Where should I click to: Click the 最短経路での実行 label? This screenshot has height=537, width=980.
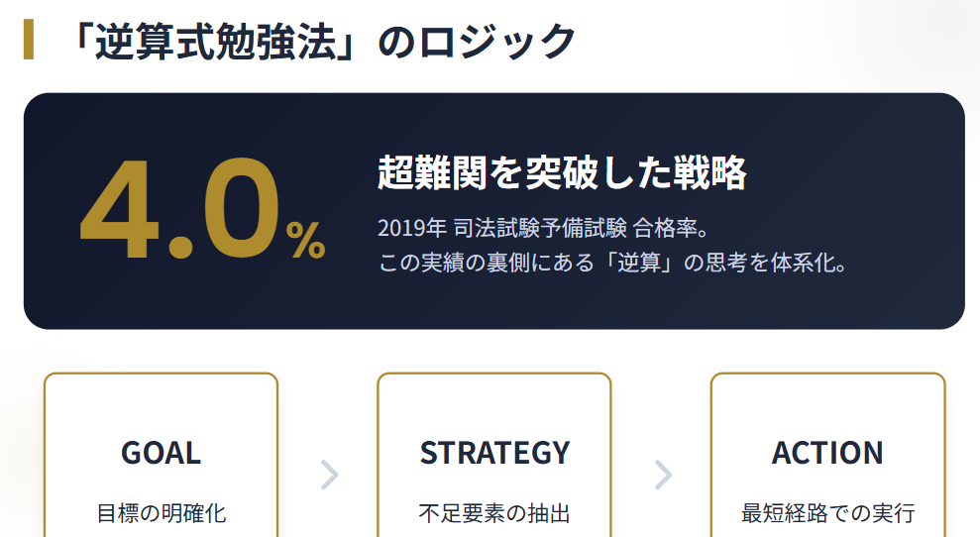[827, 513]
